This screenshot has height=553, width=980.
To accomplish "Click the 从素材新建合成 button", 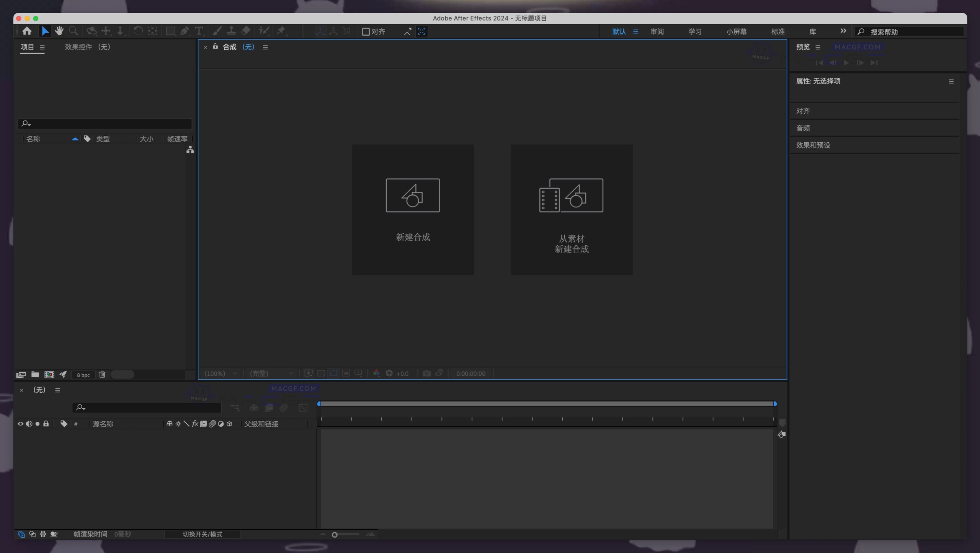I will 571,209.
